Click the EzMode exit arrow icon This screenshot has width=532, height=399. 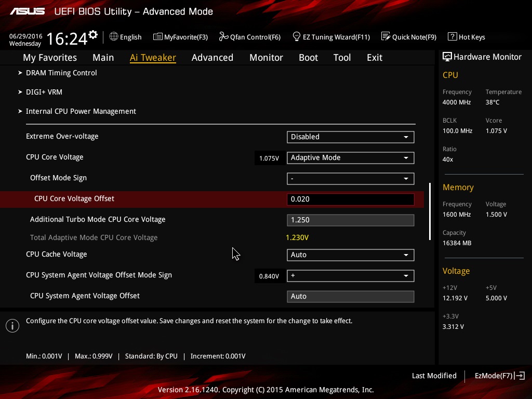click(520, 376)
